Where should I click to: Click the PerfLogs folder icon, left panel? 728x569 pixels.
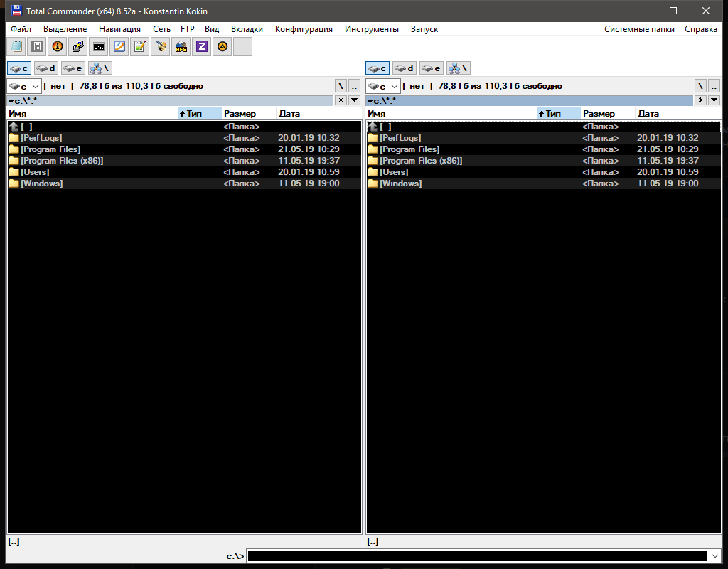14,138
